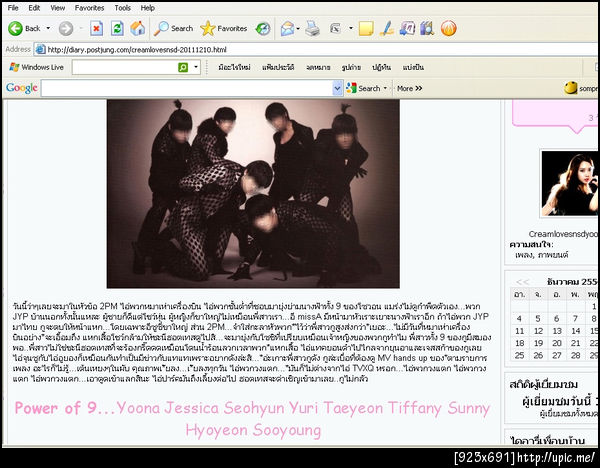Click the Google toolbar search input

187,88
